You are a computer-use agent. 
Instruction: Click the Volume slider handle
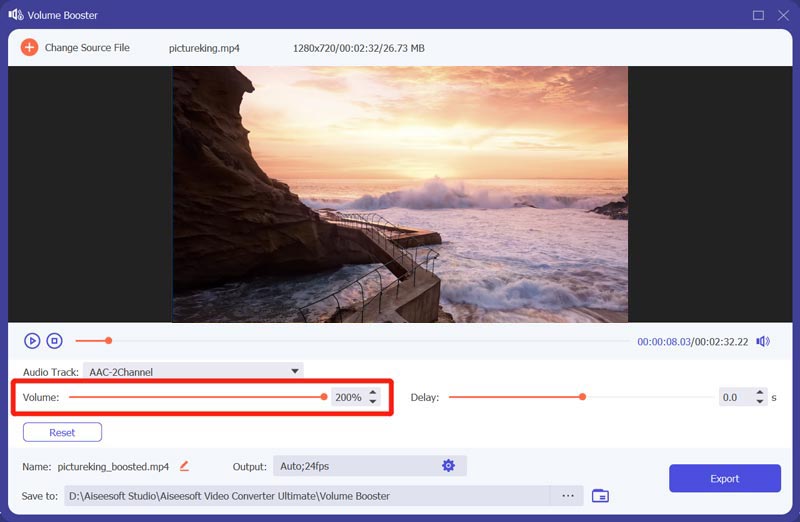[x=324, y=397]
